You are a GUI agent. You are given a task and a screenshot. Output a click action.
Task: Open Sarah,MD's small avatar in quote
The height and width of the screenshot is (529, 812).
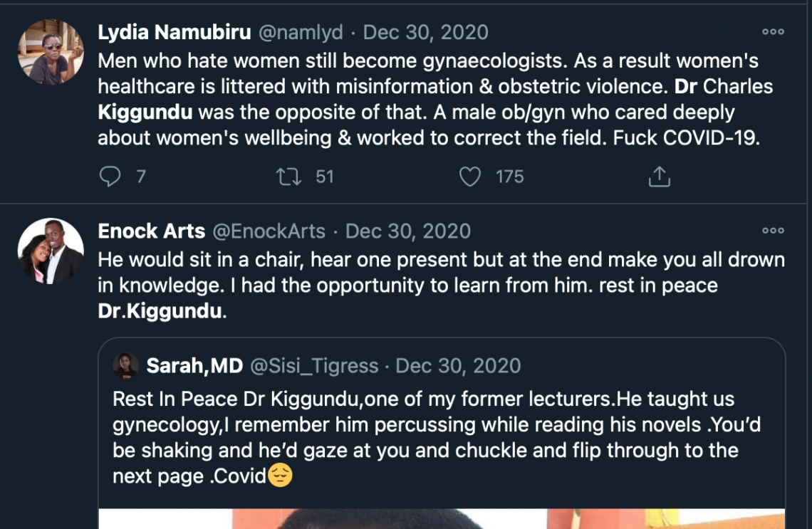126,365
